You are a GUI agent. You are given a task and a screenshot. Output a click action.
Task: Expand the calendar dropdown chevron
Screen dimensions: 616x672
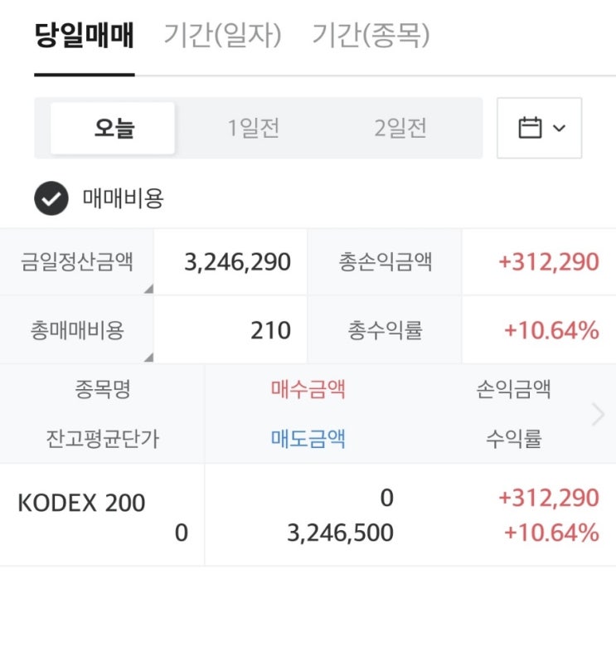click(x=559, y=129)
